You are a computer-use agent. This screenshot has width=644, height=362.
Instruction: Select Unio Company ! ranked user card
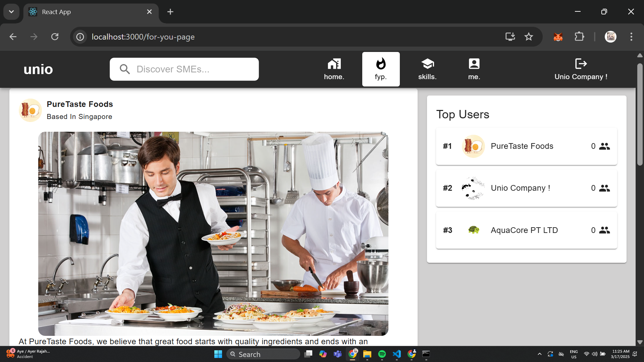(526, 188)
